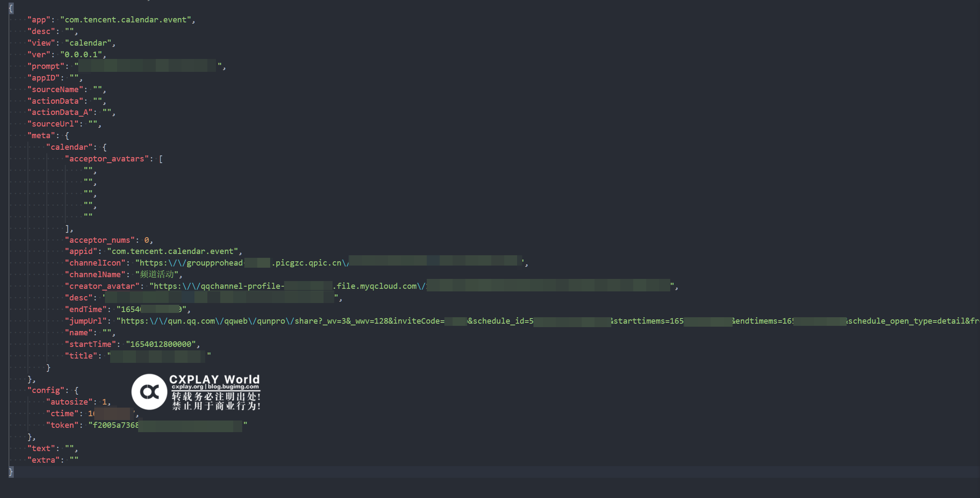Click the "calendar" object key under meta
This screenshot has width=980, height=498.
click(x=69, y=147)
